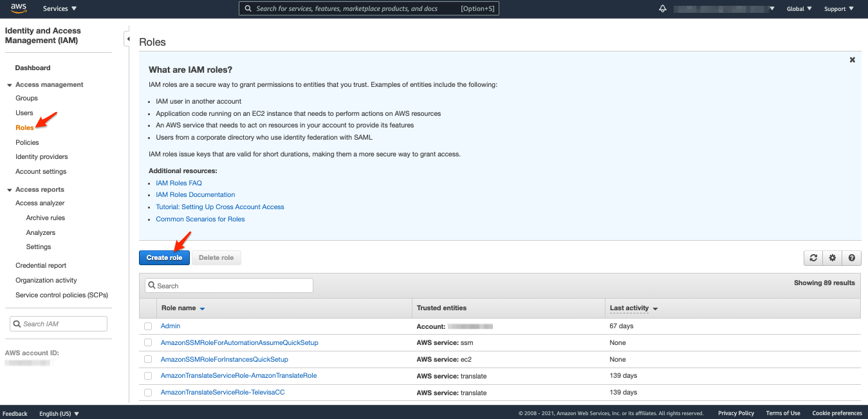Open IAM Roles Documentation link

tap(196, 195)
